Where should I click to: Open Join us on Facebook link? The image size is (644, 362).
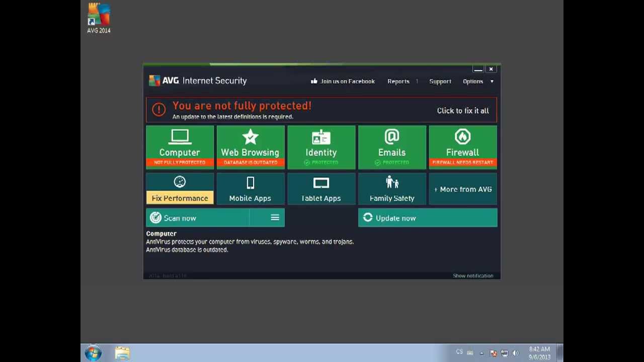pos(343,81)
